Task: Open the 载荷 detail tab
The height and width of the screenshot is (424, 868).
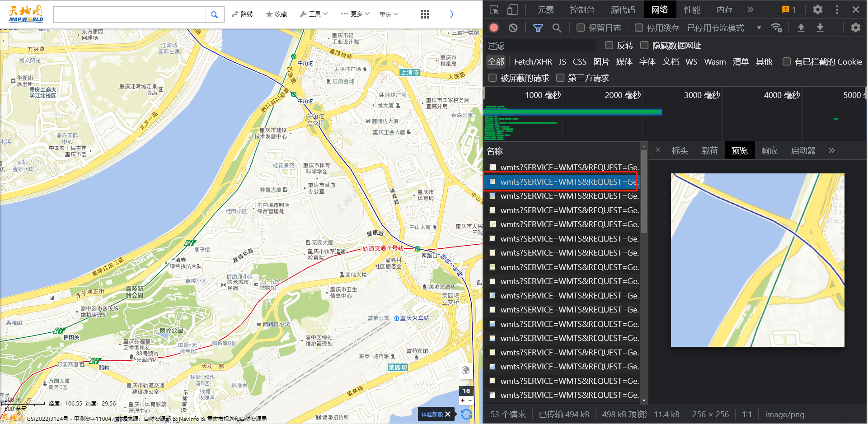Action: 709,150
